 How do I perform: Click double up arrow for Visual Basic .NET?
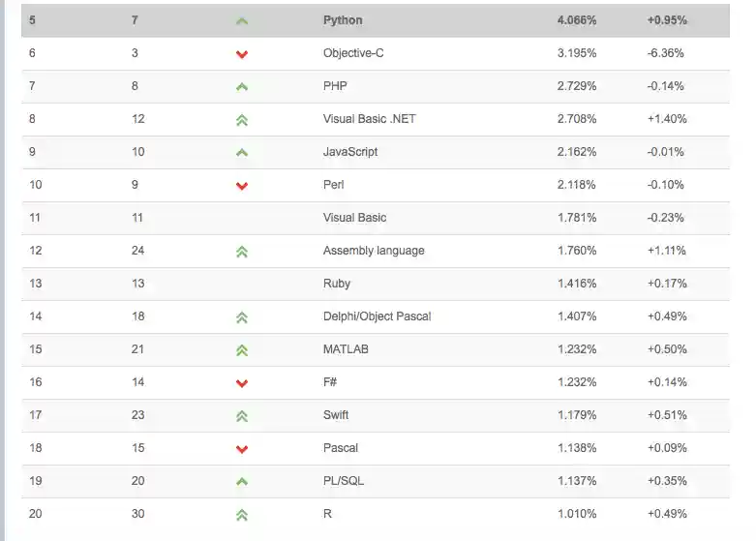pyautogui.click(x=242, y=120)
